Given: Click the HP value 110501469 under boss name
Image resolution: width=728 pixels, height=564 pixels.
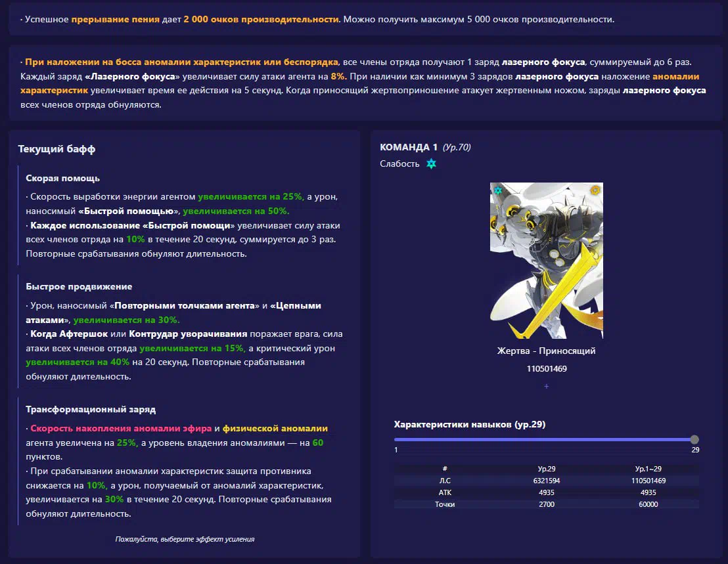Looking at the screenshot, I should click(x=547, y=369).
